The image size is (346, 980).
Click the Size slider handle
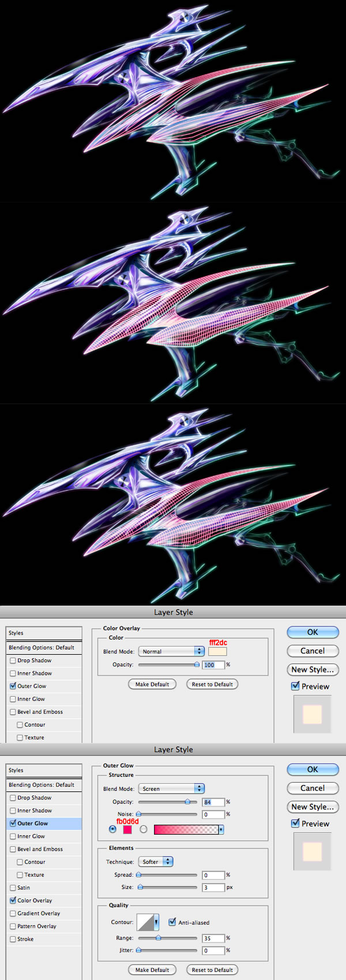tap(140, 887)
